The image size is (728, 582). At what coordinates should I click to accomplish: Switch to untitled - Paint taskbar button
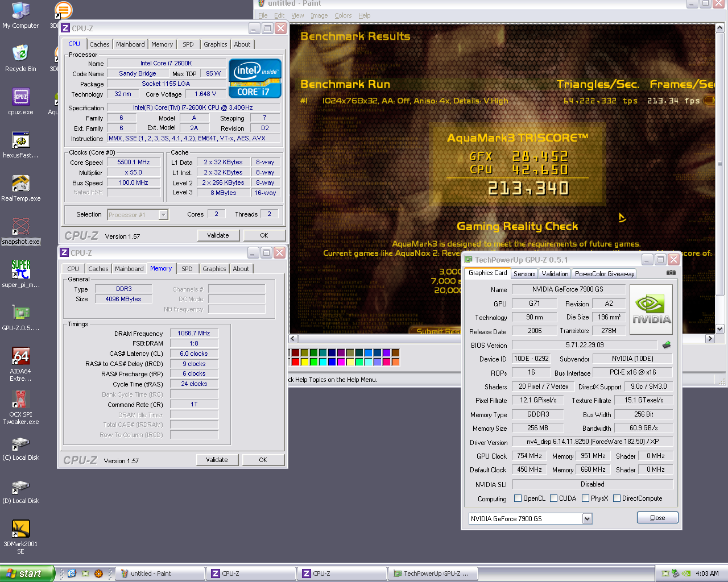pos(160,573)
